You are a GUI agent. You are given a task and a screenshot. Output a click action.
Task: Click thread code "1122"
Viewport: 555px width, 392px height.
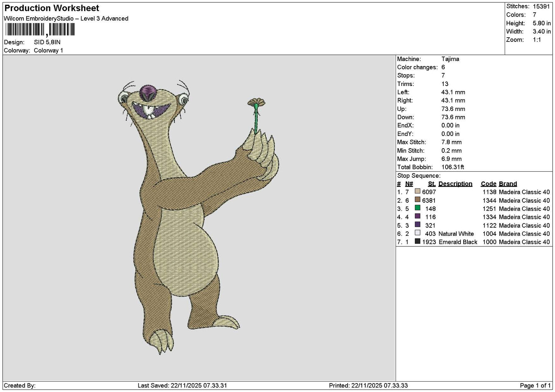490,225
